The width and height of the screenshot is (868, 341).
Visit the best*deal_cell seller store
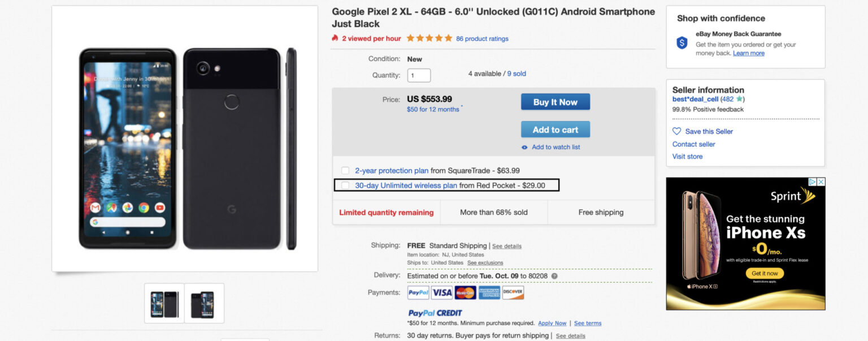click(687, 156)
